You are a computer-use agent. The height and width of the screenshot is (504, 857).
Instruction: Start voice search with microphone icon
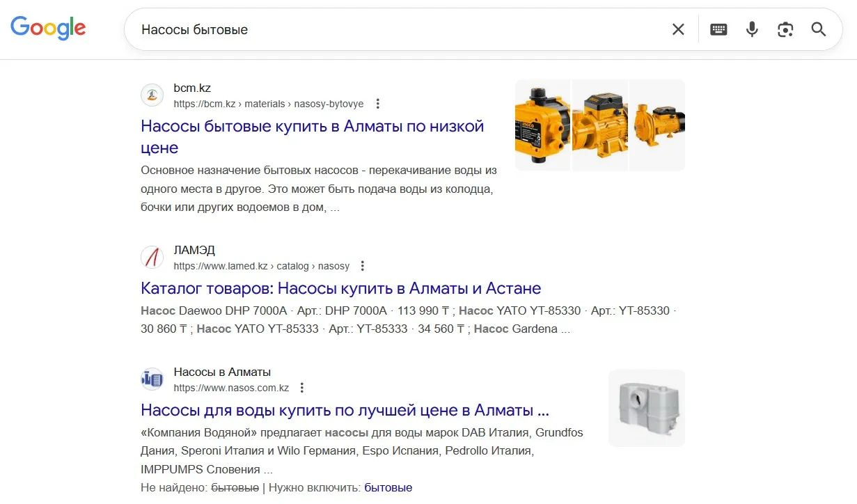(752, 29)
